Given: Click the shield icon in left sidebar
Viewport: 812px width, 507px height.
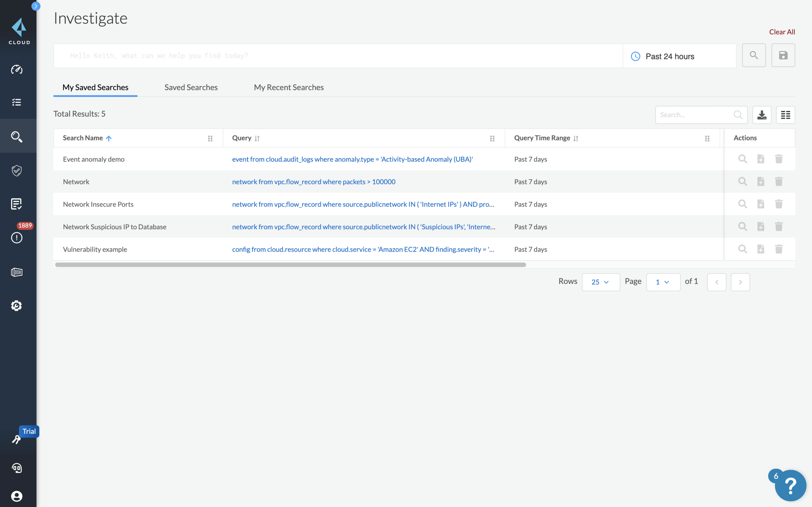Looking at the screenshot, I should (16, 170).
